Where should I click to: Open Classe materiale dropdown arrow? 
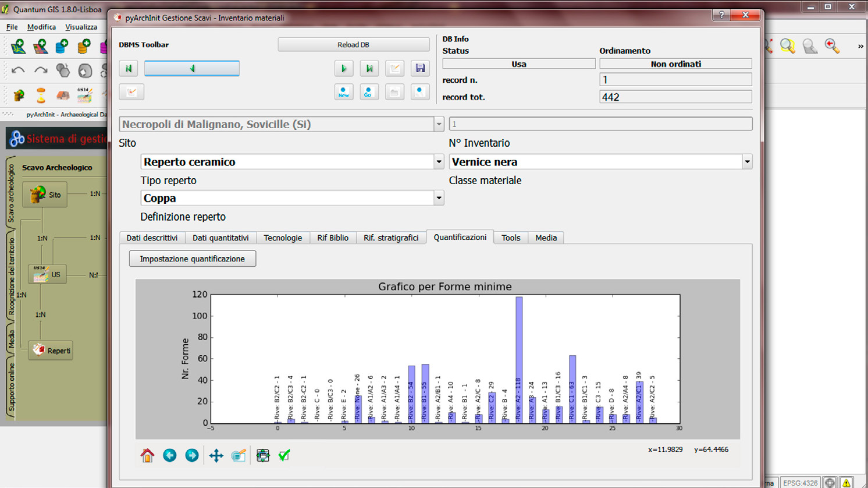click(747, 162)
